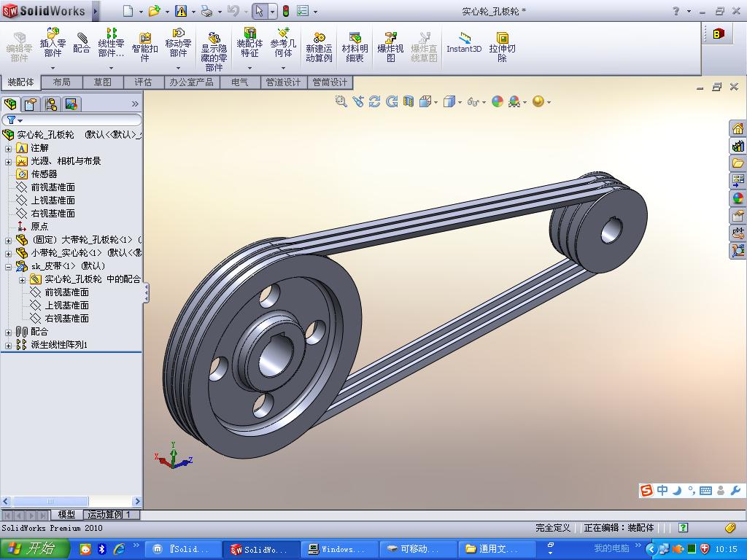Switch to DisplayManager tab icon
Screen dimensions: 747x560
click(71, 104)
